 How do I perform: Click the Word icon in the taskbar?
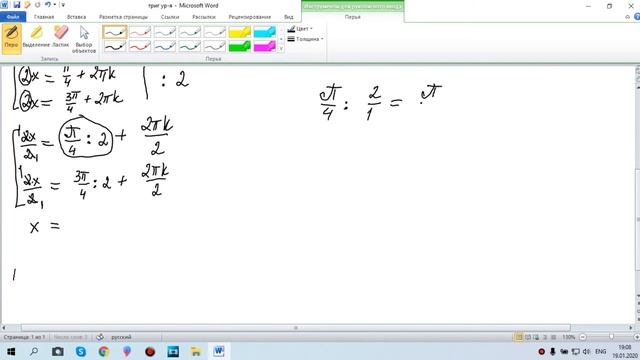(219, 351)
